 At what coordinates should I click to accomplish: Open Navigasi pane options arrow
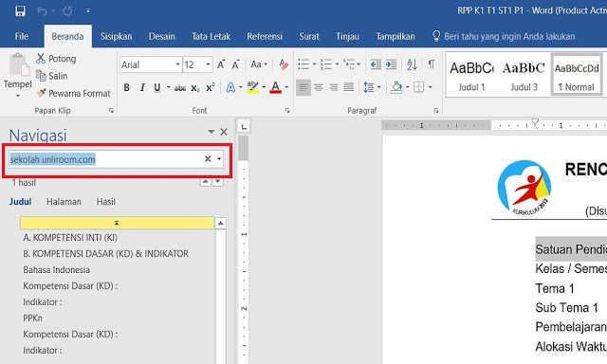(211, 132)
